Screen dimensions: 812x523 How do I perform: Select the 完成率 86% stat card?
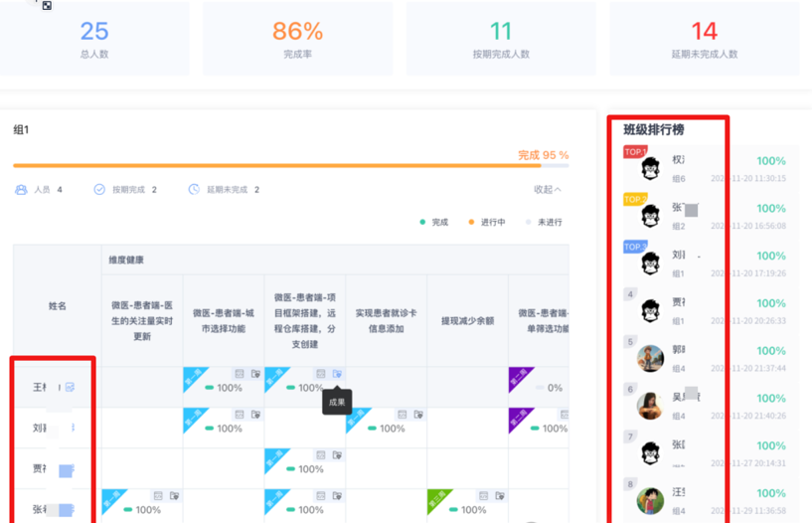click(297, 39)
